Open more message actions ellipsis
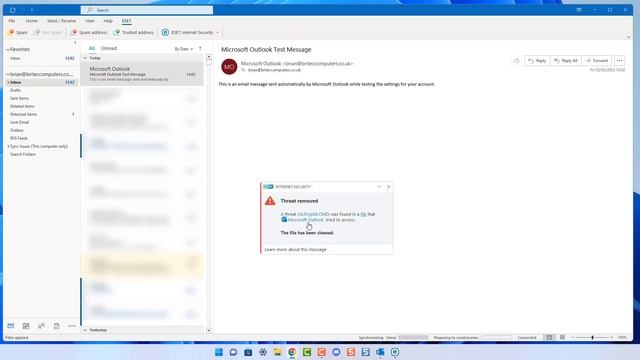Screen dimensions: 640x360 [619, 60]
